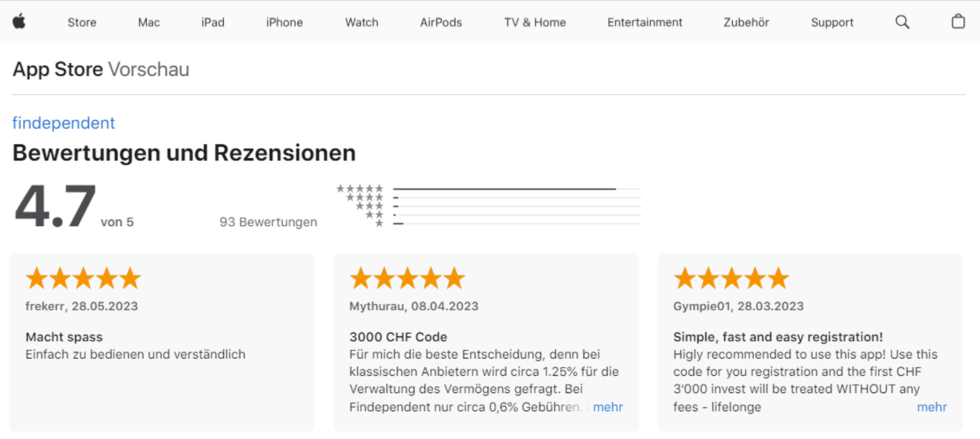980x439 pixels.
Task: Go to the iPhone navigation item
Action: (x=284, y=23)
